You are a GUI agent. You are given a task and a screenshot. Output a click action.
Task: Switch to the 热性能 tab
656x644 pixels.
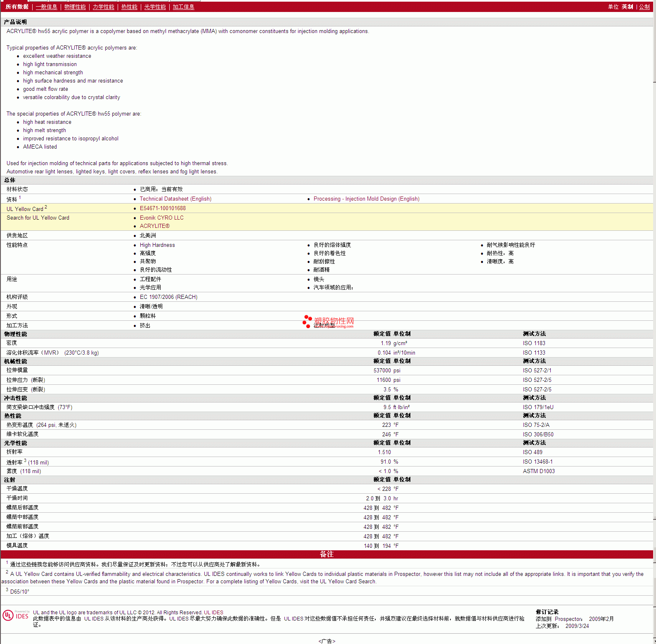click(x=129, y=7)
